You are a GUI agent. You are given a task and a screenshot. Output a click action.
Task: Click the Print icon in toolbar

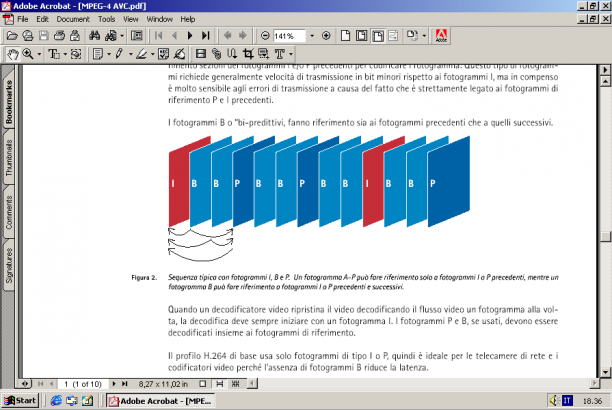tap(59, 36)
